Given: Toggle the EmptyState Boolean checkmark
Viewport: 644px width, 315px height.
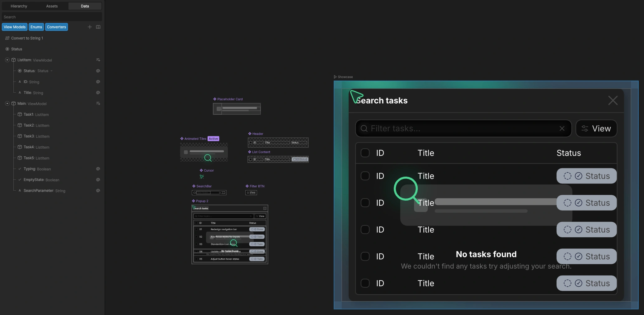Looking at the screenshot, I should tap(20, 180).
